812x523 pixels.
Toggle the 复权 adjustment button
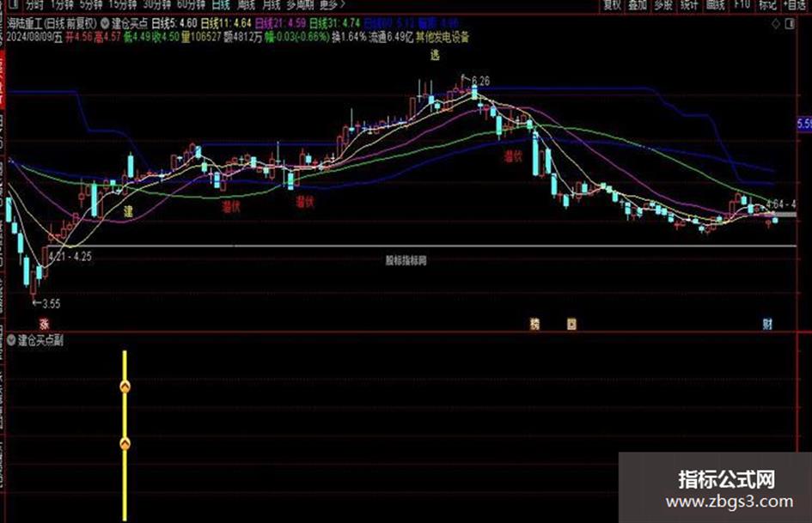(613, 4)
